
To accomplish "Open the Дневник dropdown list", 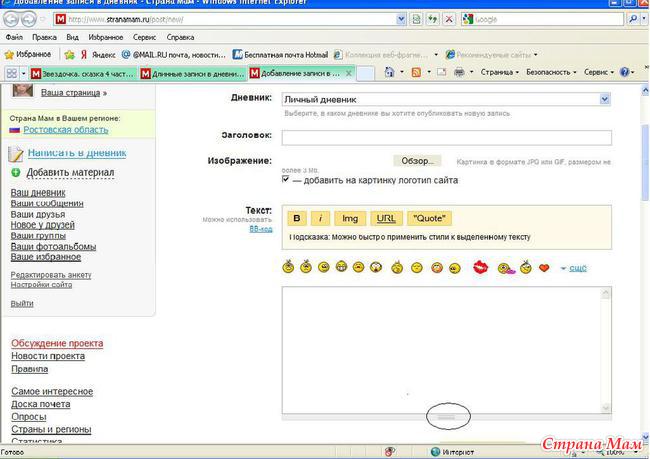I will pos(604,100).
